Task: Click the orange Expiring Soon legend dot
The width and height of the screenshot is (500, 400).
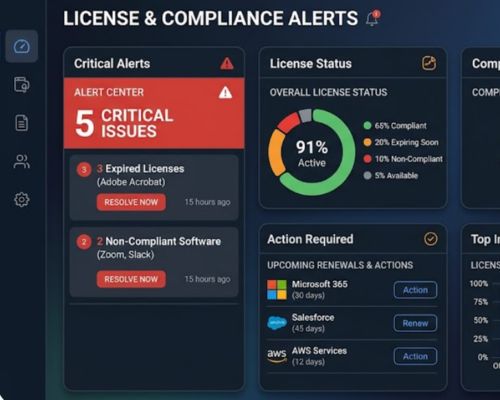Action: click(x=367, y=142)
